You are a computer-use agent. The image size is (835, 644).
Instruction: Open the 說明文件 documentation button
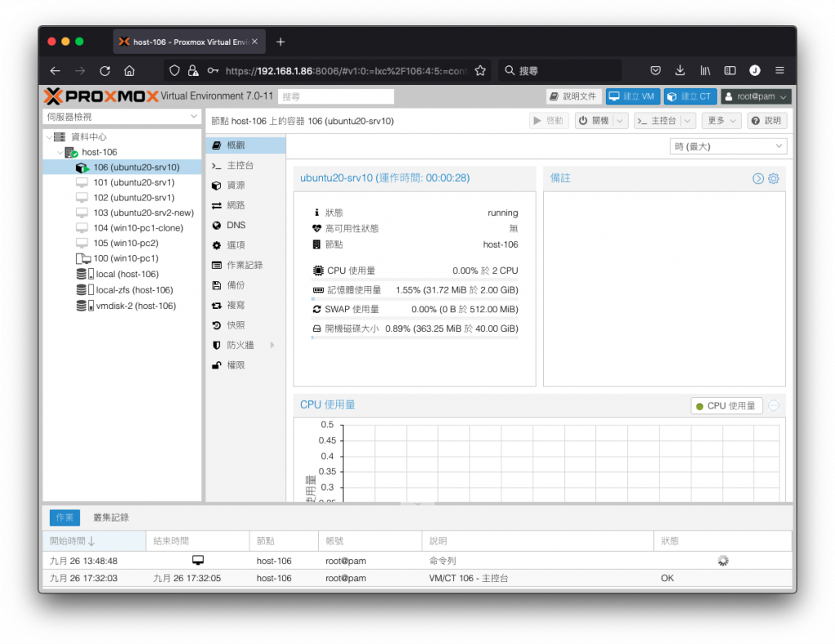(x=573, y=96)
